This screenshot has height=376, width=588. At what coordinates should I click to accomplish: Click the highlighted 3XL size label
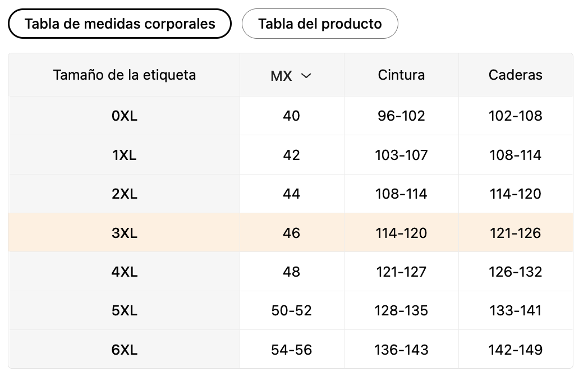click(x=124, y=233)
